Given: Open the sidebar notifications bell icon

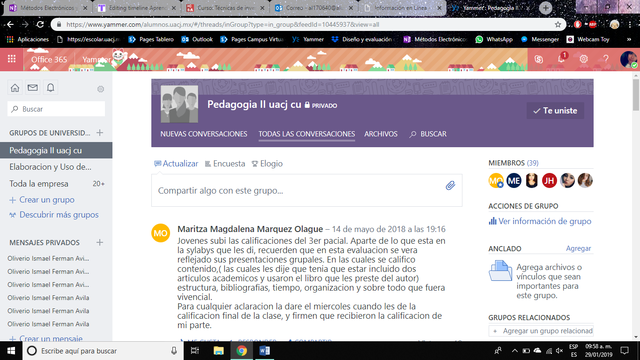Looking at the screenshot, I should (x=51, y=87).
